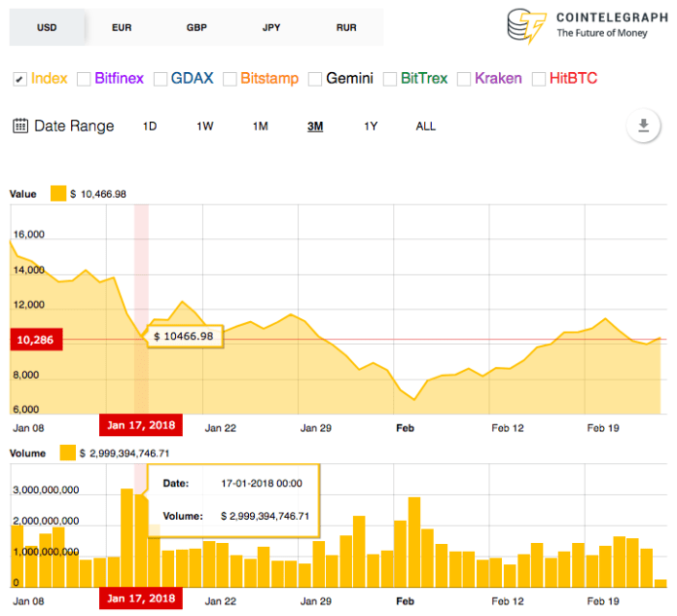
Task: Tick the GDAX exchange checkbox
Action: coord(160,79)
